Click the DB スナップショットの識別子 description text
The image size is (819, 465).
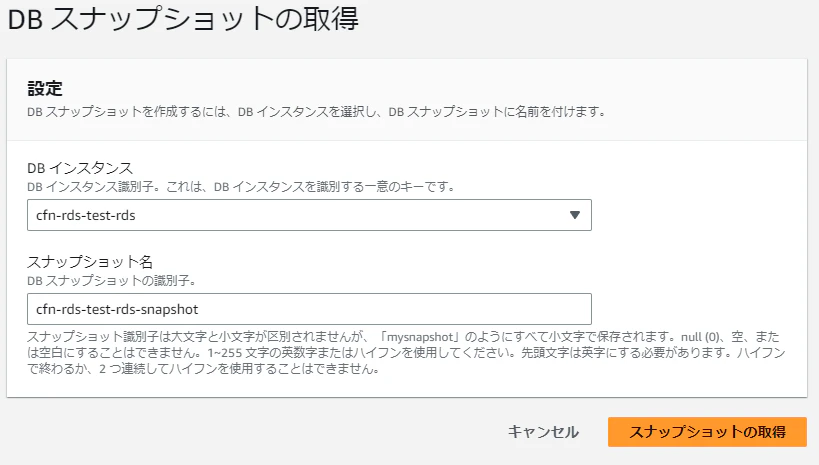pyautogui.click(x=112, y=281)
